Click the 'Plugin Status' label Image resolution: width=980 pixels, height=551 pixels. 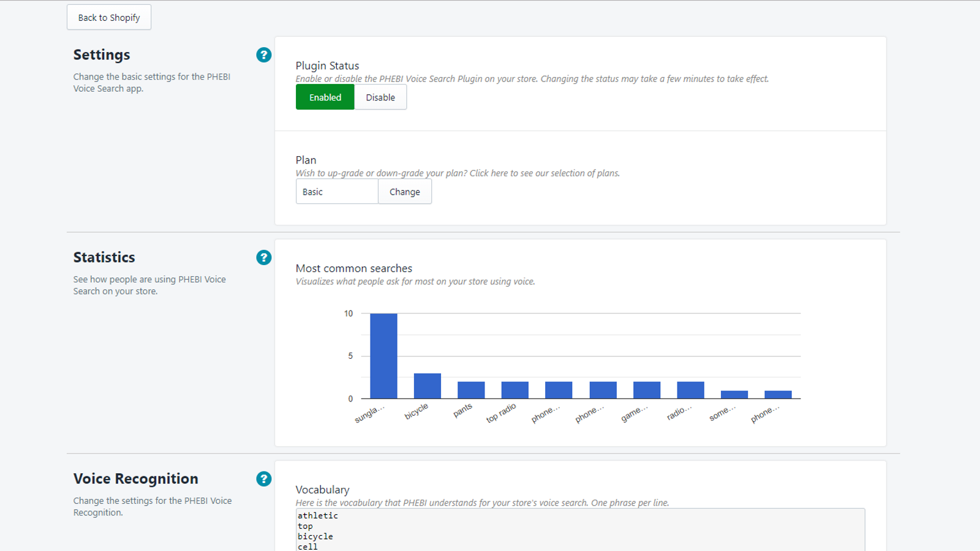pos(328,66)
